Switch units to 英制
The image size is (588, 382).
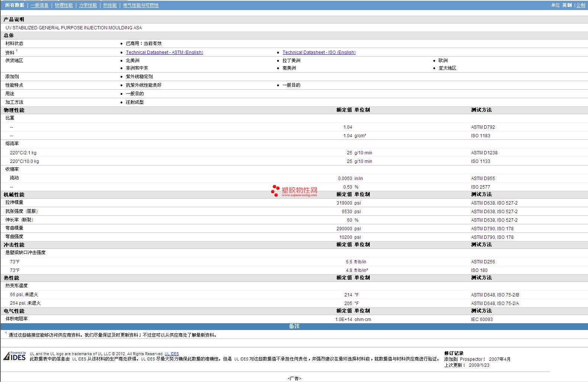pos(567,5)
